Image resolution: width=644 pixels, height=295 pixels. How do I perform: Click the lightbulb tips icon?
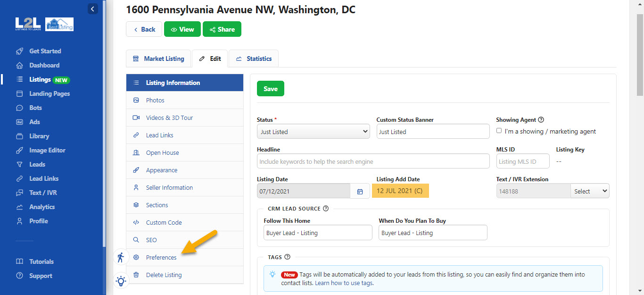(121, 281)
